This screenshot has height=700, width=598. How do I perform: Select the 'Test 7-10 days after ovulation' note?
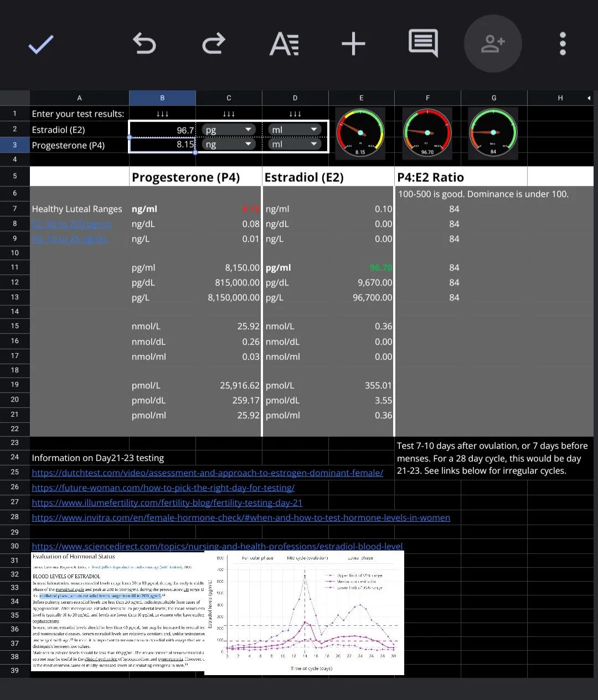click(492, 458)
